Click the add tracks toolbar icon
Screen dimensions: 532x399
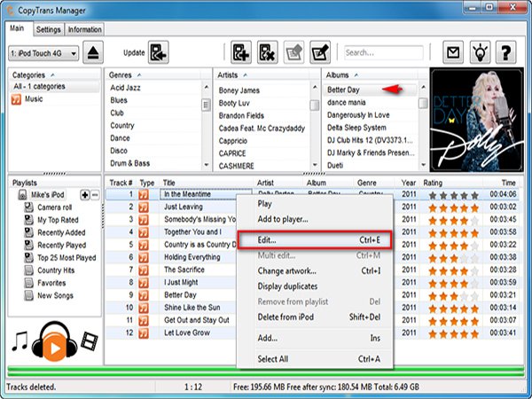pos(241,52)
